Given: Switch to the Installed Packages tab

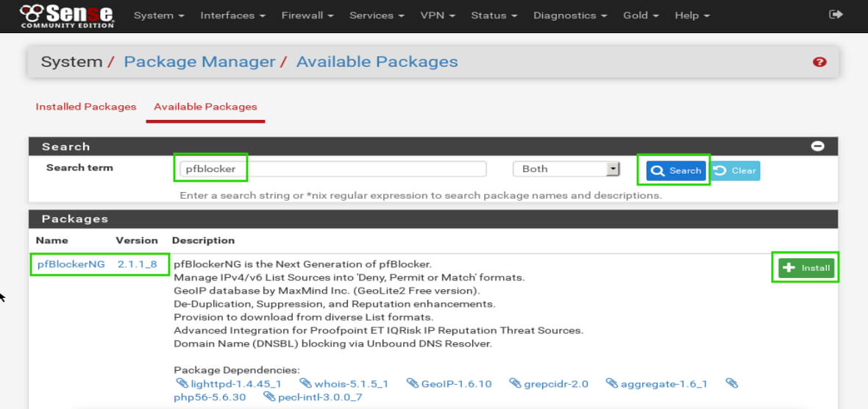Looking at the screenshot, I should 86,107.
